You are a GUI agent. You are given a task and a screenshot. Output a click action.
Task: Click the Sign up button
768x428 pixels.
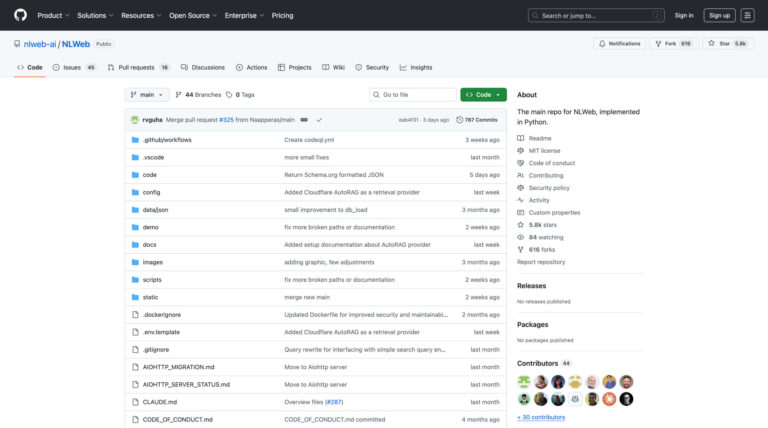point(718,15)
